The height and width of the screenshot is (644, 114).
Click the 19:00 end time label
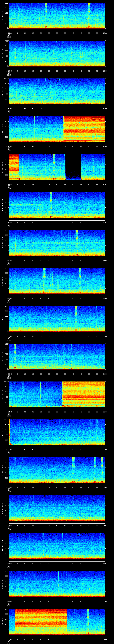pyautogui.click(x=105, y=184)
